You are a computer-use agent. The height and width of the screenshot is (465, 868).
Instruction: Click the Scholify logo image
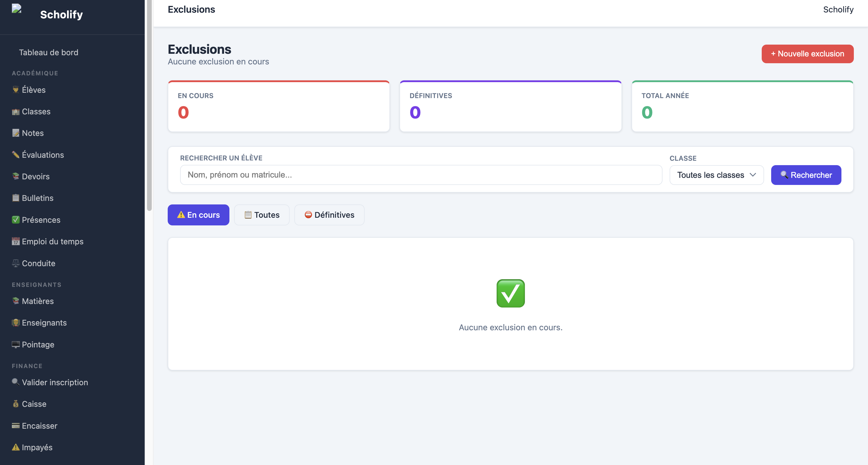click(17, 9)
